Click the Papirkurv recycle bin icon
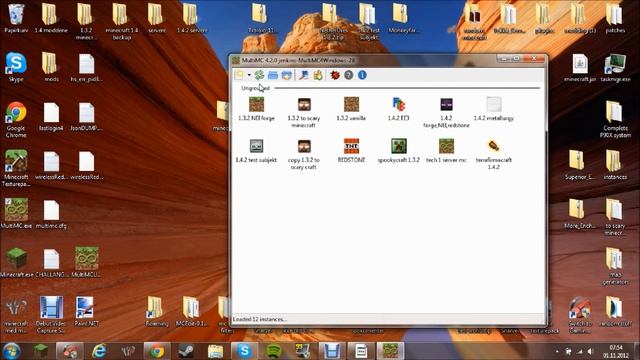This screenshot has height=360, width=640. pos(16,18)
